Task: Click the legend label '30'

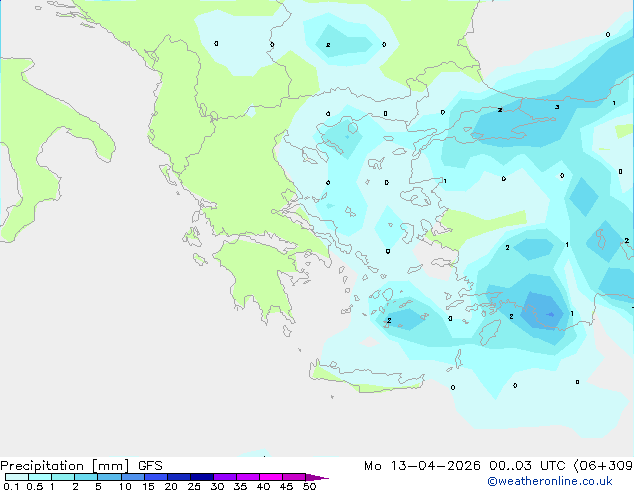Action: pyautogui.click(x=217, y=486)
